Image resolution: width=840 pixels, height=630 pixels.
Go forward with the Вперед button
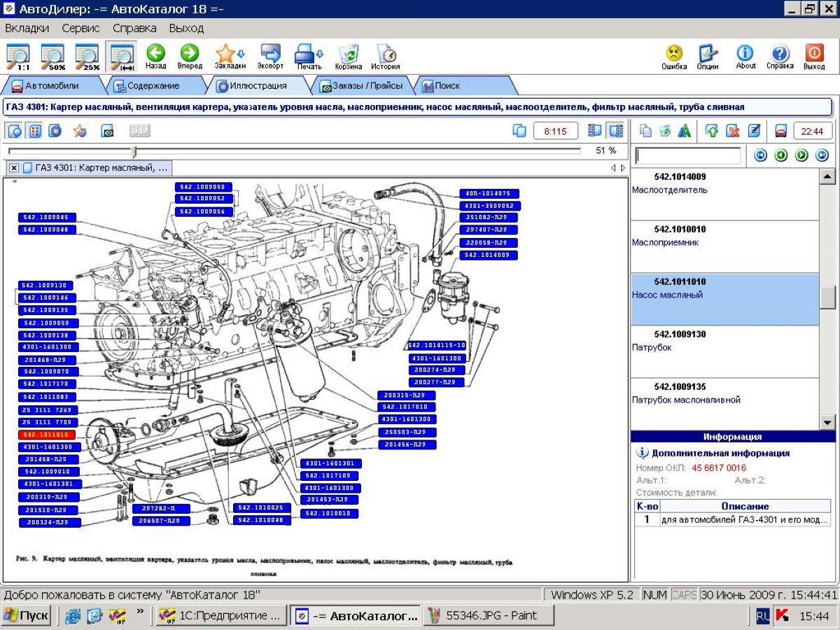point(190,57)
